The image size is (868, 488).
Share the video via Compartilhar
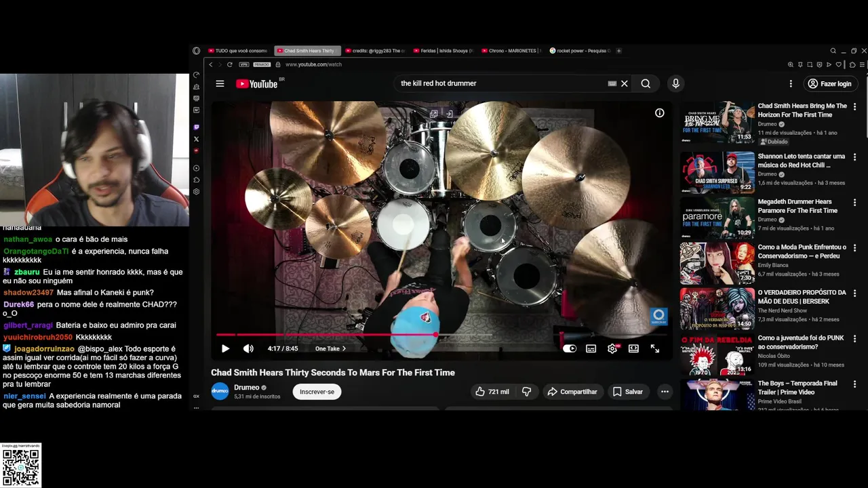[572, 392]
